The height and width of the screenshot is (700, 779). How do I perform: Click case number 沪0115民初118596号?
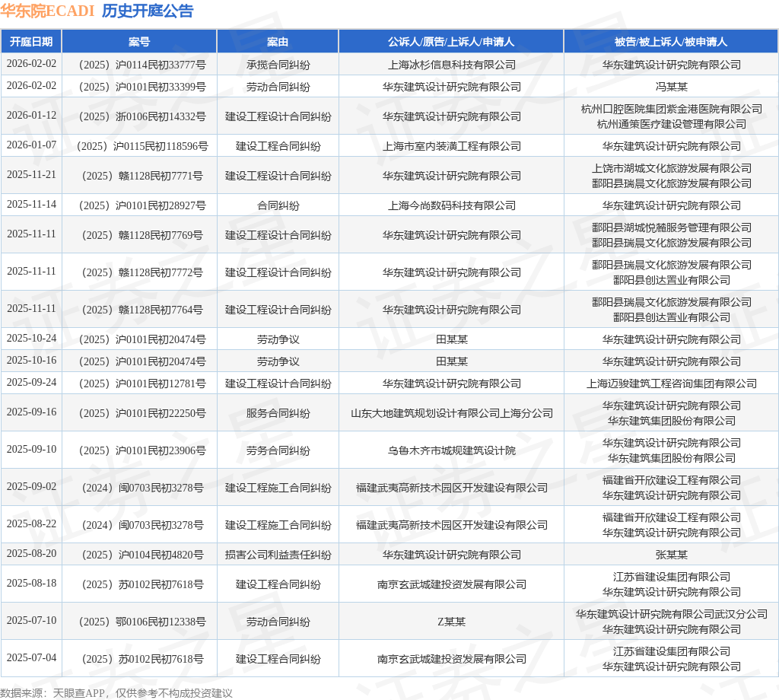pos(142,146)
